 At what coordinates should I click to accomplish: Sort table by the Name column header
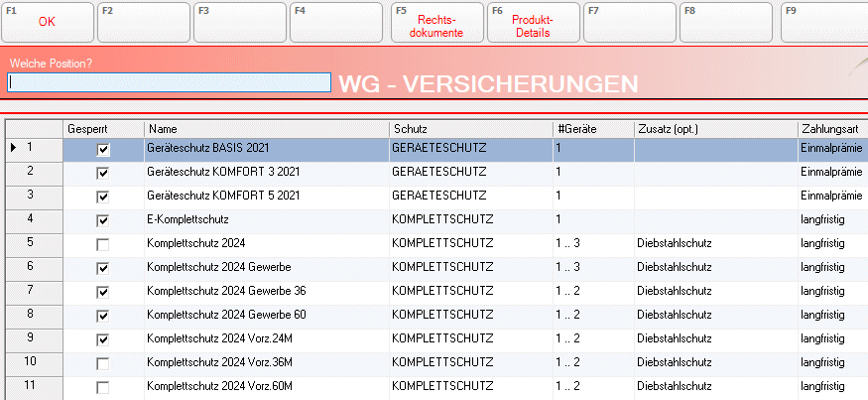(x=266, y=129)
